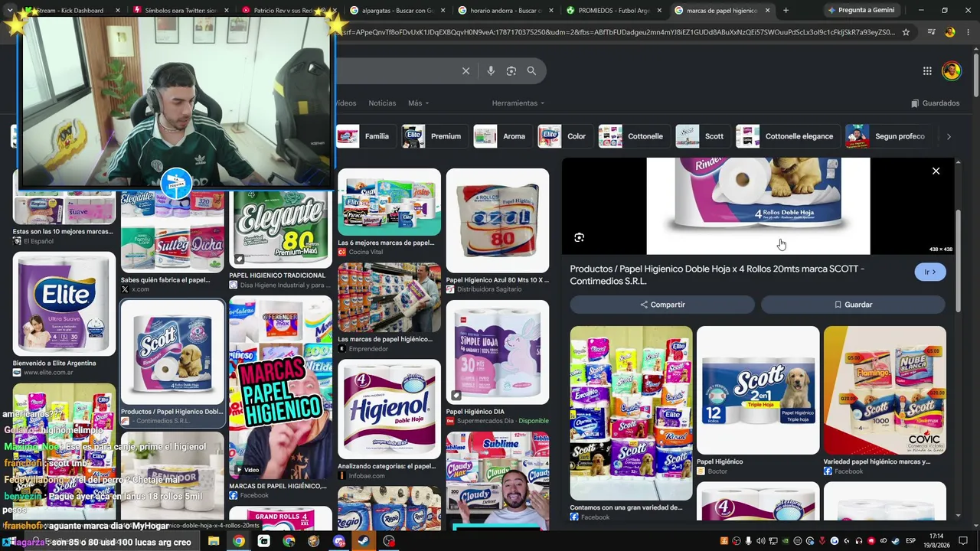This screenshot has height=551, width=980.
Task: Close the image preview panel
Action: (x=936, y=171)
